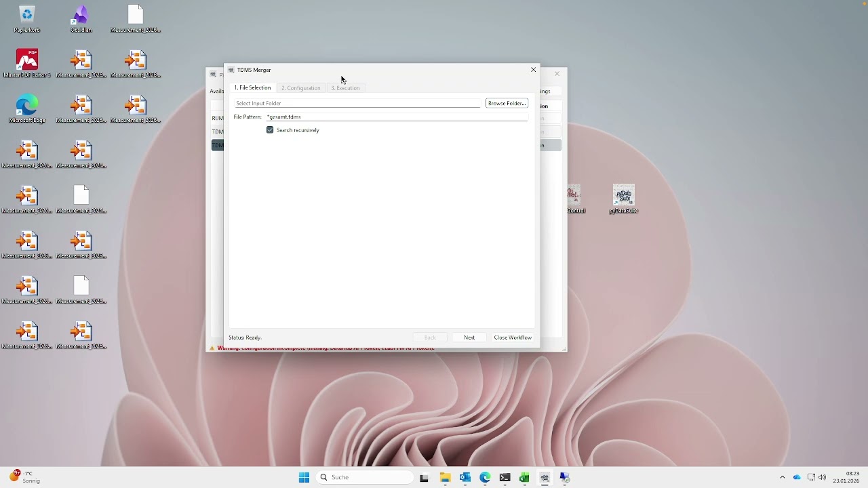Image resolution: width=868 pixels, height=488 pixels.
Task: Open Excel from the taskbar
Action: click(525, 478)
